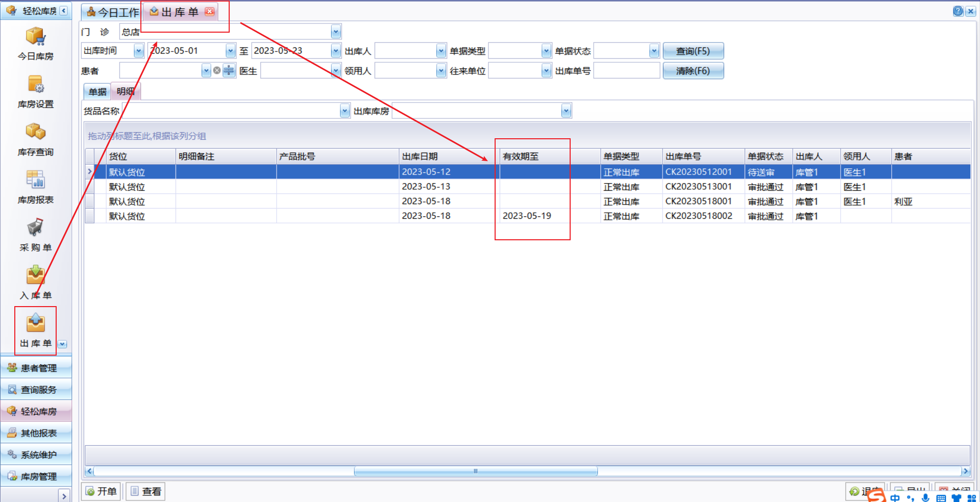Click the 开单 button

pyautogui.click(x=101, y=491)
